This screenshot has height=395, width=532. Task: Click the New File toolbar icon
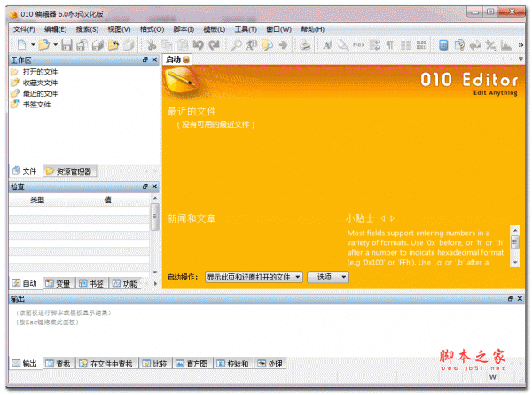[22, 44]
